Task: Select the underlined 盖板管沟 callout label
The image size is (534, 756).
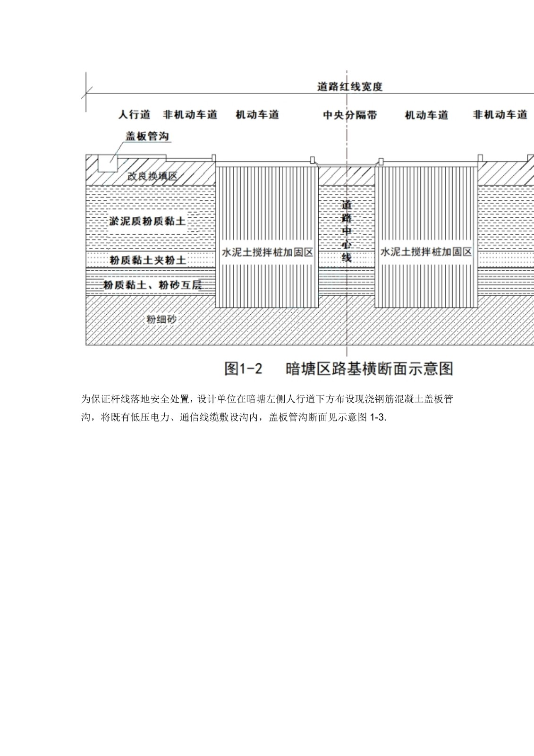Action: pos(147,137)
